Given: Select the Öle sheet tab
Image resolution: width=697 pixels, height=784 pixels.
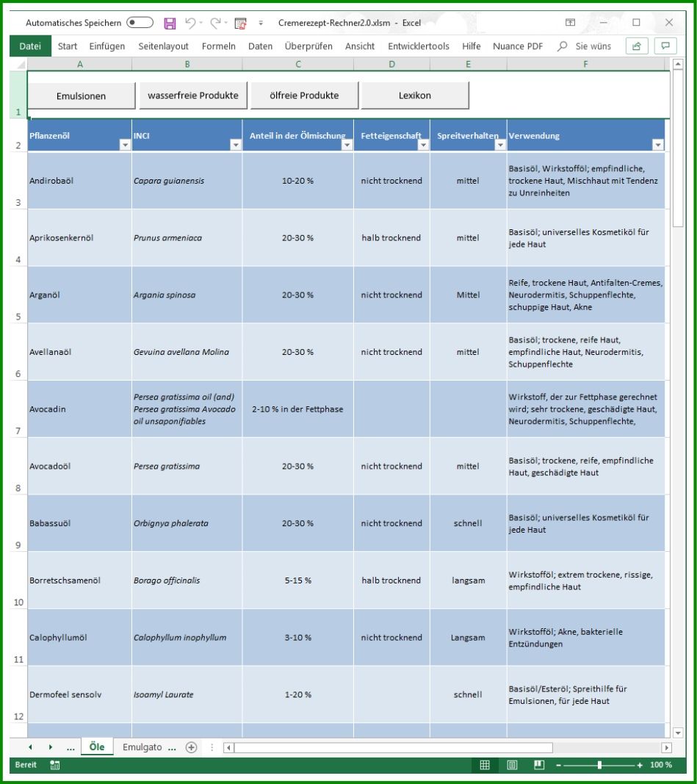Looking at the screenshot, I should click(x=97, y=747).
